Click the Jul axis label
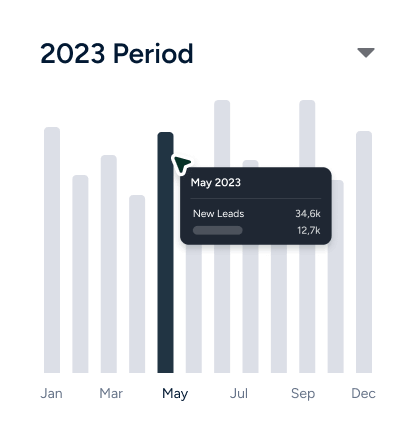Viewport: 416px width, 436px height. [x=239, y=393]
